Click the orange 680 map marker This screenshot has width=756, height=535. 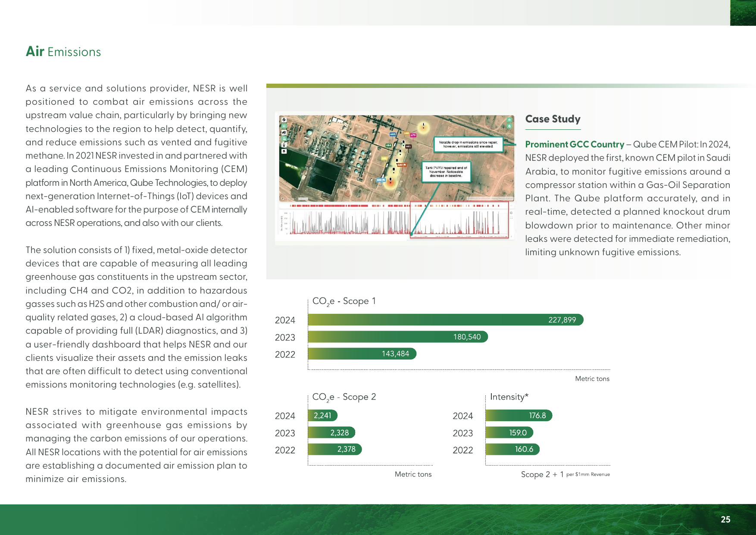coord(406,133)
